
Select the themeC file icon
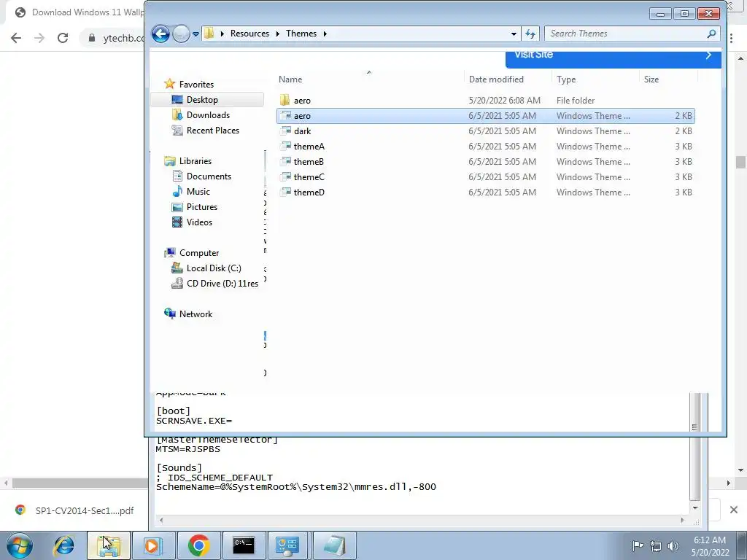[x=285, y=176]
